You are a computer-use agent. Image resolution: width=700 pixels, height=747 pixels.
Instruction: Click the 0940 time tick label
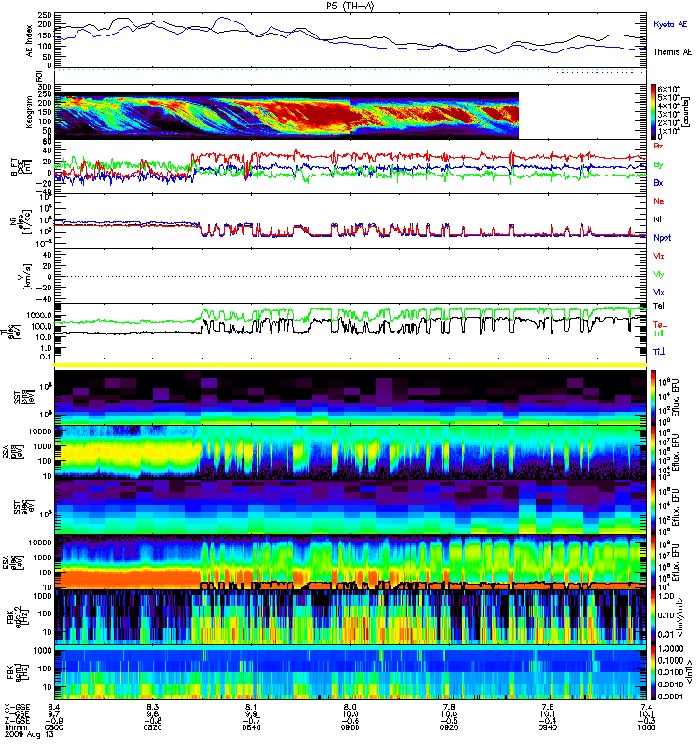[548, 727]
